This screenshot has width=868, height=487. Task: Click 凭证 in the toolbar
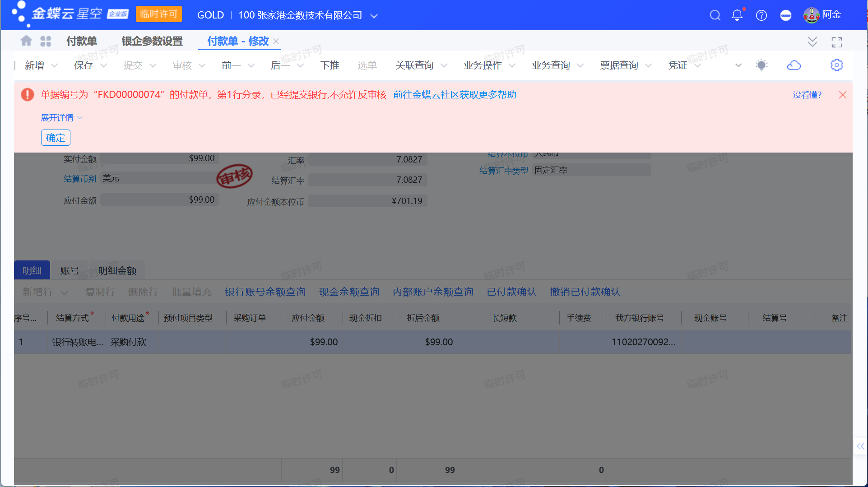tap(678, 65)
